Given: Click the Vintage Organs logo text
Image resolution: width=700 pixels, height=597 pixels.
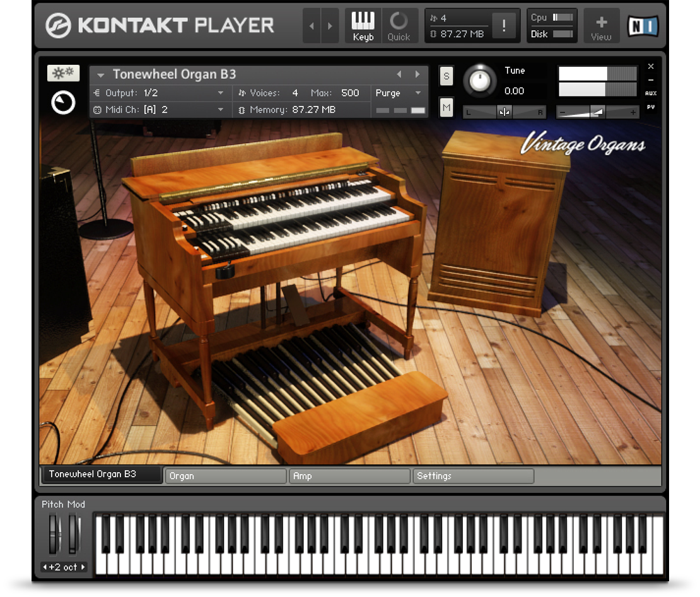Looking at the screenshot, I should coord(583,144).
